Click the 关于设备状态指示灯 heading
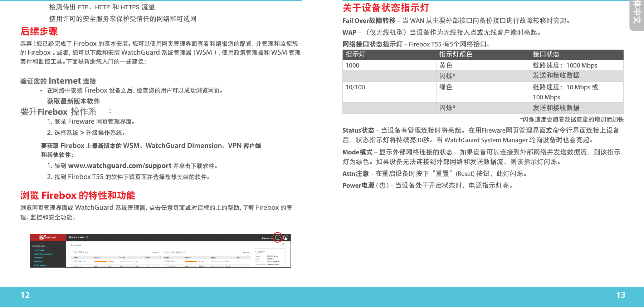644x307 pixels. pyautogui.click(x=386, y=8)
